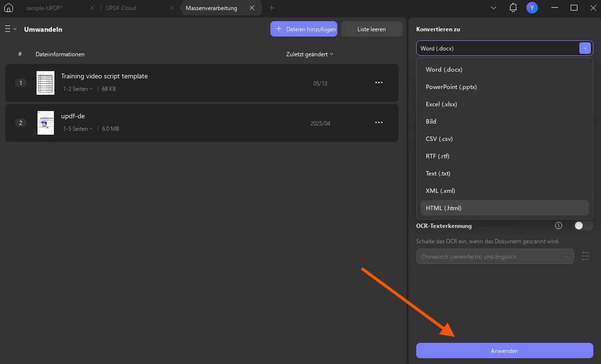Click the 68 KB file size
Viewport: 601px width, 364px height.
109,89
